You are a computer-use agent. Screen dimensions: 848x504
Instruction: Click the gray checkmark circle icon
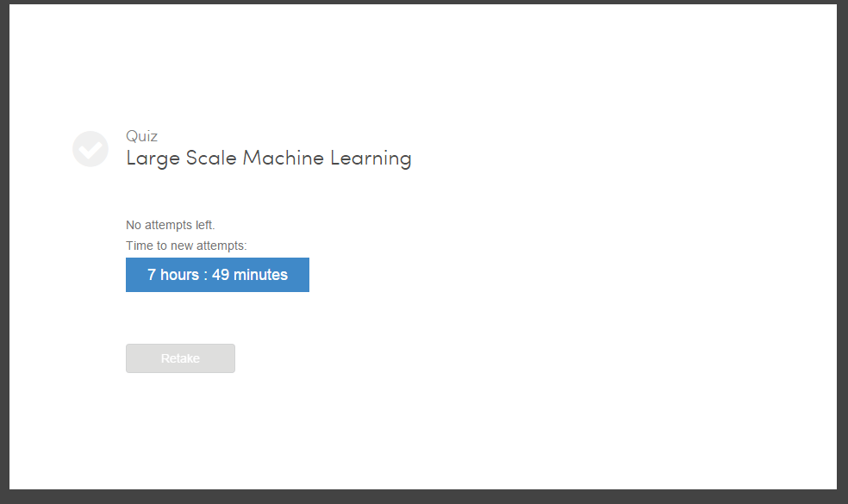point(90,149)
